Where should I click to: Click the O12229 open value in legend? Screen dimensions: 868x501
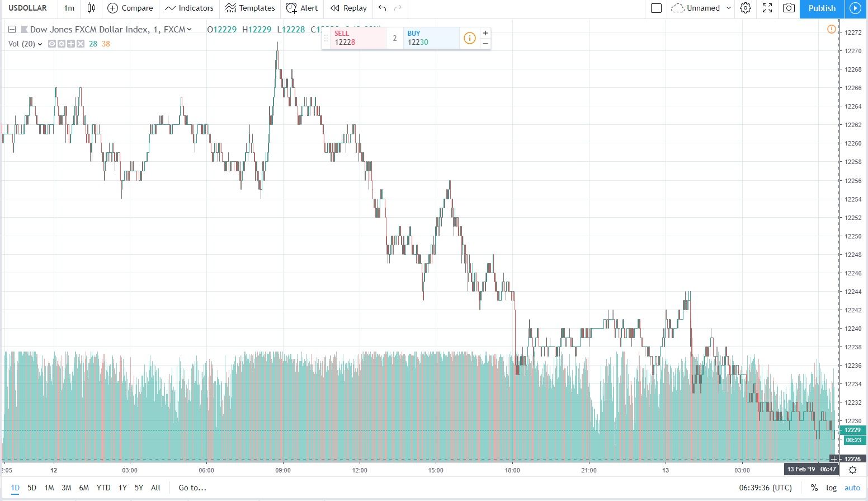point(222,29)
